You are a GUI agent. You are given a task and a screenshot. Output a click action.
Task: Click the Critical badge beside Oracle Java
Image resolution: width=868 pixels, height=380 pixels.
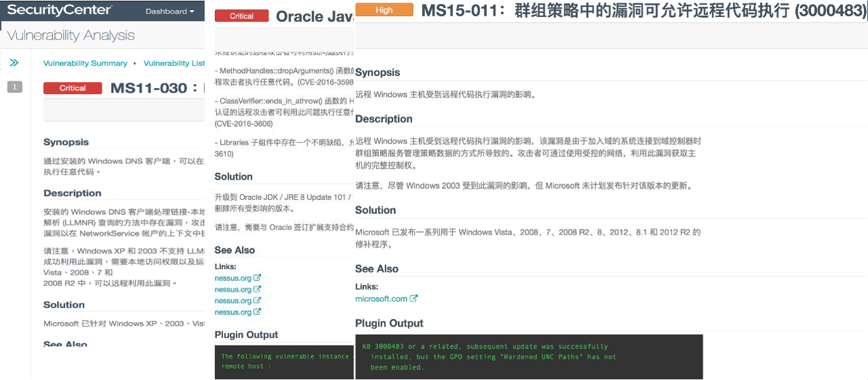click(x=242, y=16)
